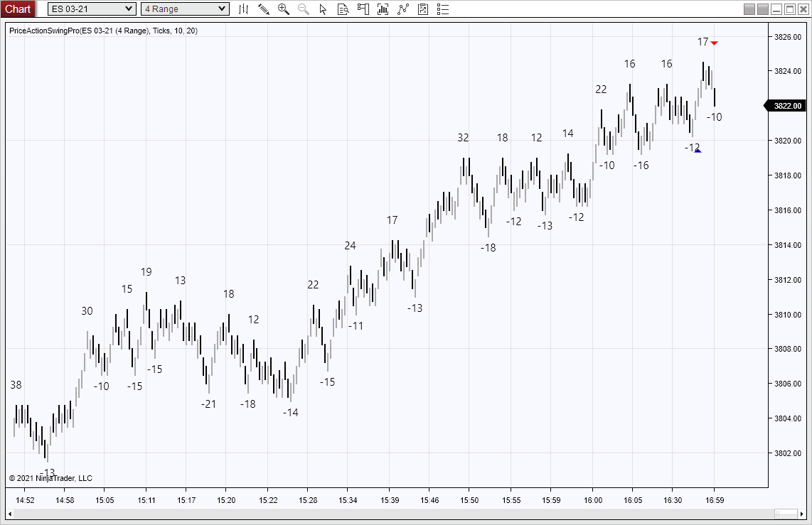Select the swing label -11
The width and height of the screenshot is (812, 525).
click(x=356, y=326)
